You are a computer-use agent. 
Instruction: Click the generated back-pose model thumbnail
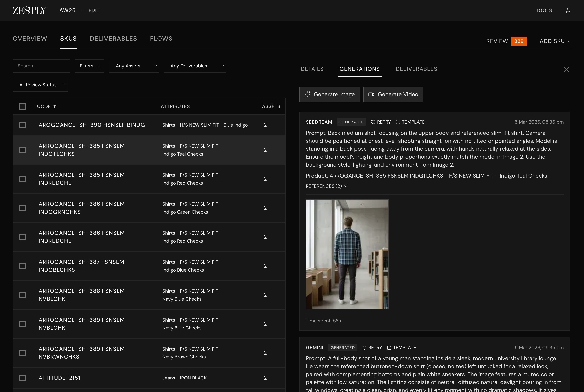[x=347, y=255]
